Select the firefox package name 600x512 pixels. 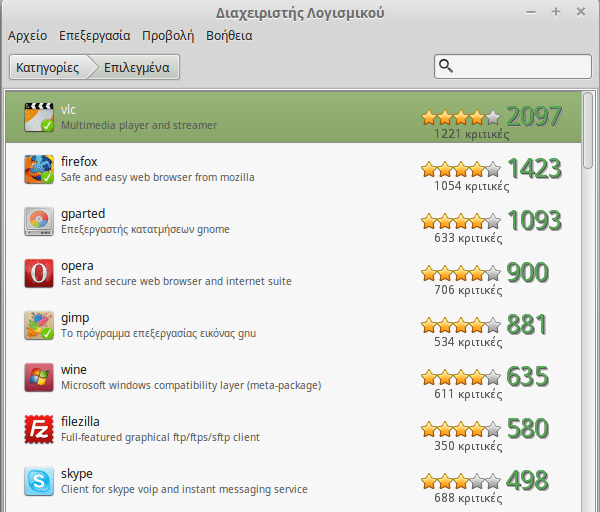coord(79,161)
